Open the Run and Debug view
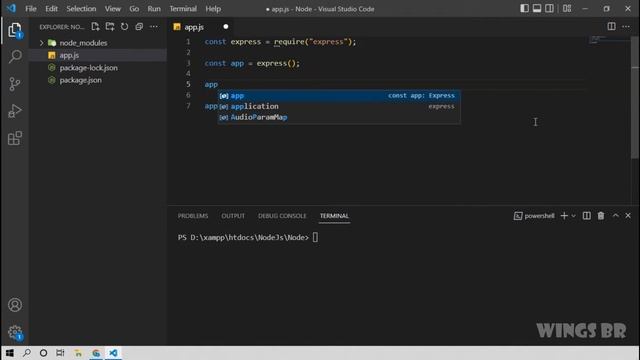This screenshot has width=640, height=360. coord(15,111)
